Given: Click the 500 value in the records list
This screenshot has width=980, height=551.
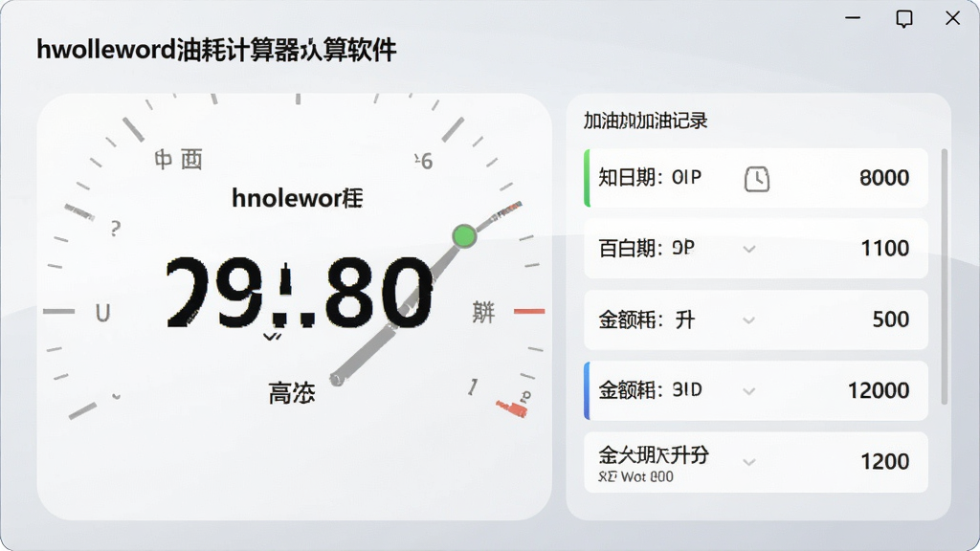Looking at the screenshot, I should click(891, 320).
